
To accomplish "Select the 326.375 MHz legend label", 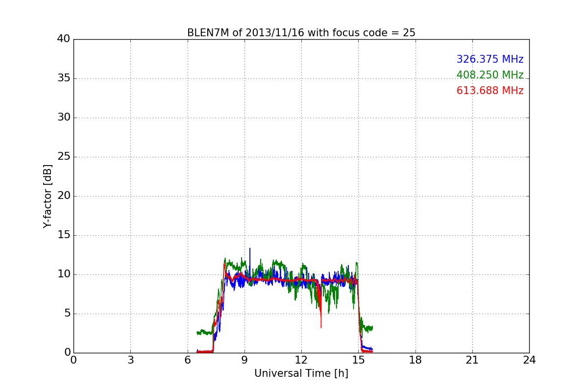I will (490, 59).
